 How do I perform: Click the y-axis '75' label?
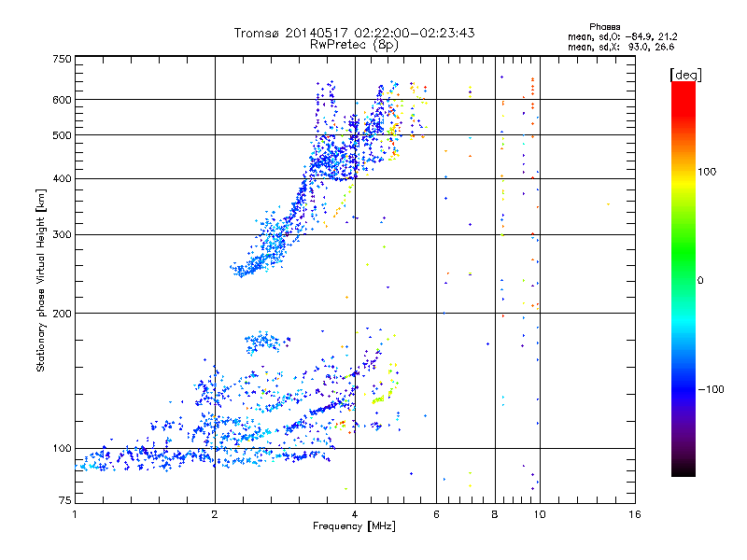65,500
